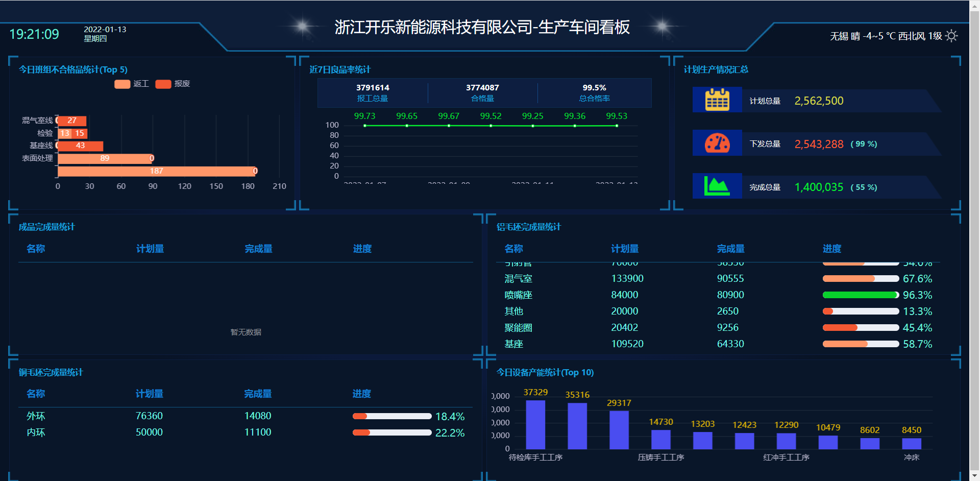
Task: Click the 35316 equipment capacity bar
Action: 577,426
